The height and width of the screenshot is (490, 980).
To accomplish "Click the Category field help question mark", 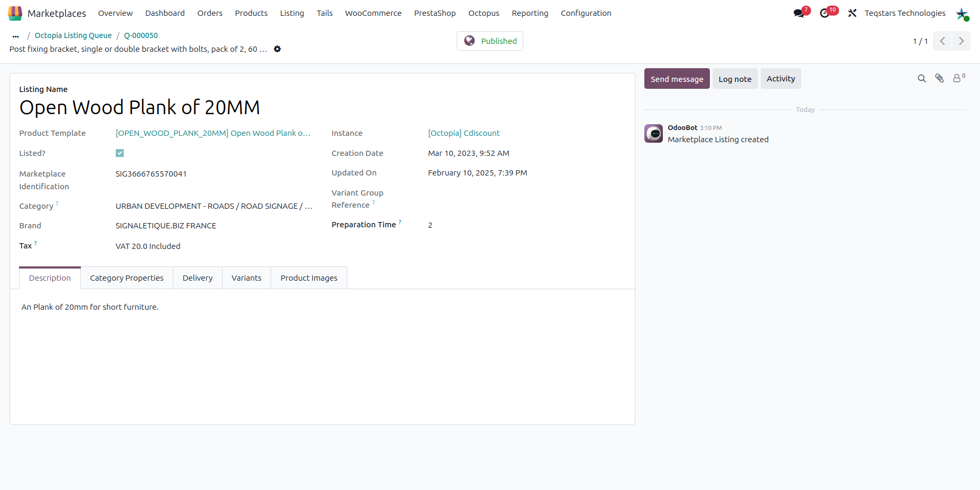I will click(57, 204).
